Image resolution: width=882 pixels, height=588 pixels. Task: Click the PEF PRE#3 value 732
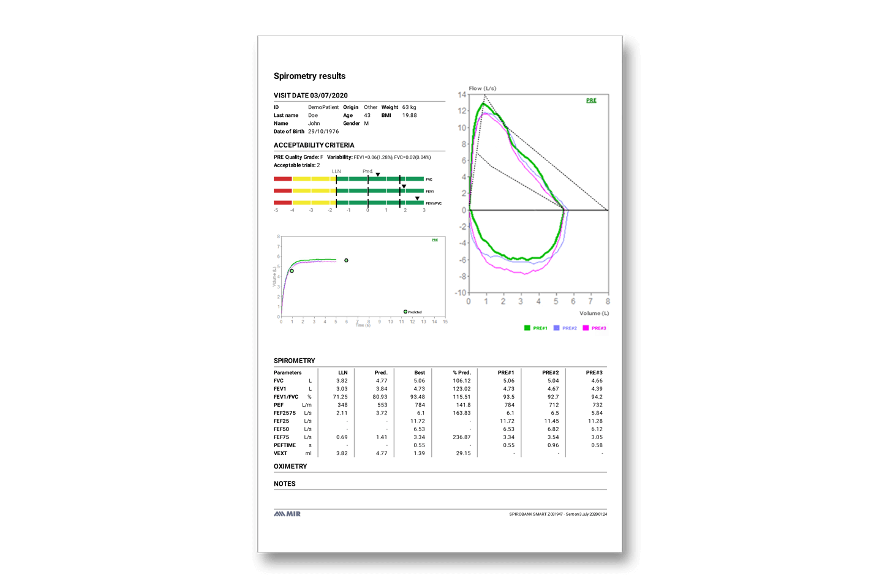coord(598,405)
